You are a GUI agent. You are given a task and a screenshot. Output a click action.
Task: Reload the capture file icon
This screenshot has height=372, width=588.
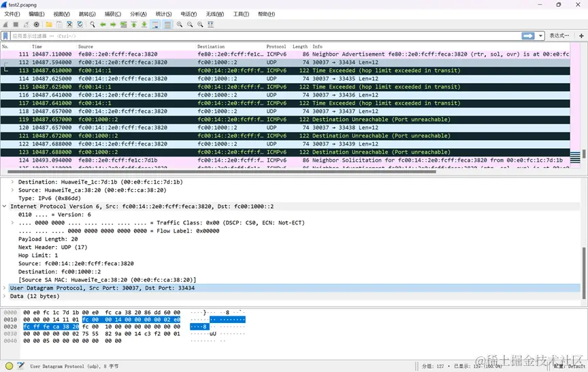[80, 24]
